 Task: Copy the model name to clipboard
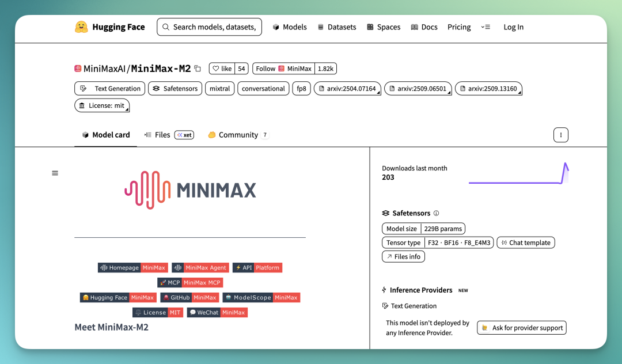point(198,69)
